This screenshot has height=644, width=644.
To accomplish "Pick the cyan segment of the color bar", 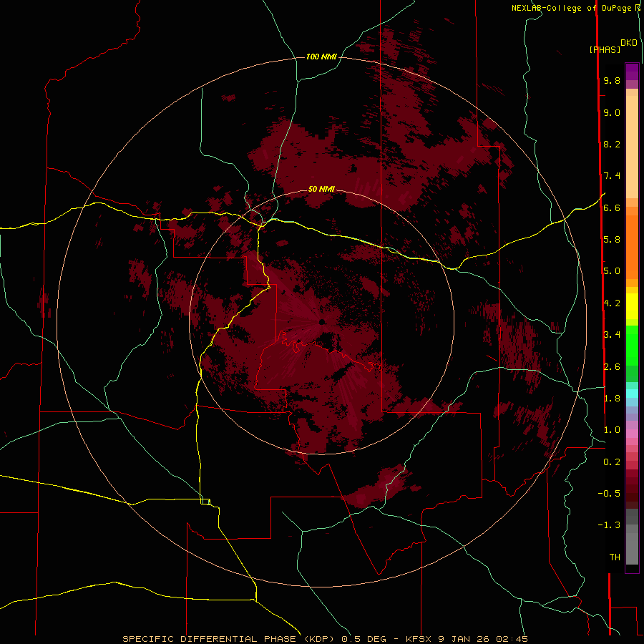I will point(632,394).
